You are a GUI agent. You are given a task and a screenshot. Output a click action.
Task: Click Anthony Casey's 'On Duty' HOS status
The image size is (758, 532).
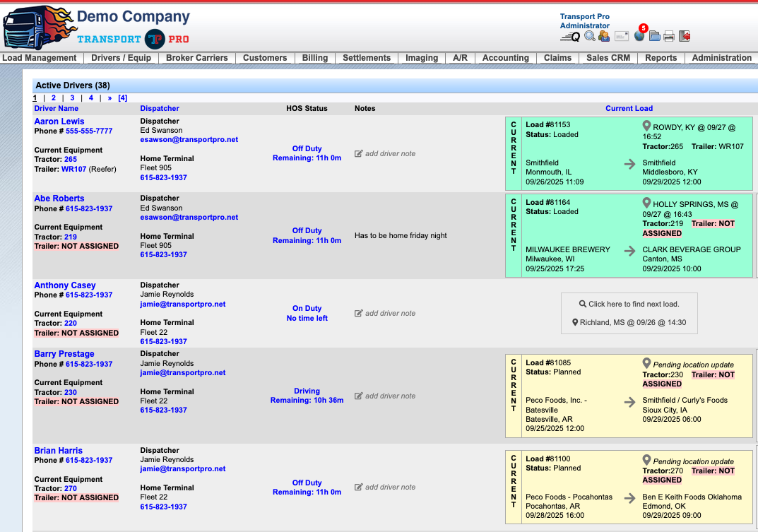tap(307, 308)
